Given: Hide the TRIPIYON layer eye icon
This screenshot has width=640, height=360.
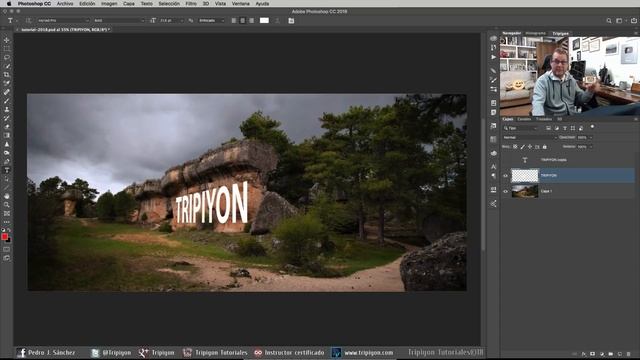Looking at the screenshot, I should [x=505, y=176].
